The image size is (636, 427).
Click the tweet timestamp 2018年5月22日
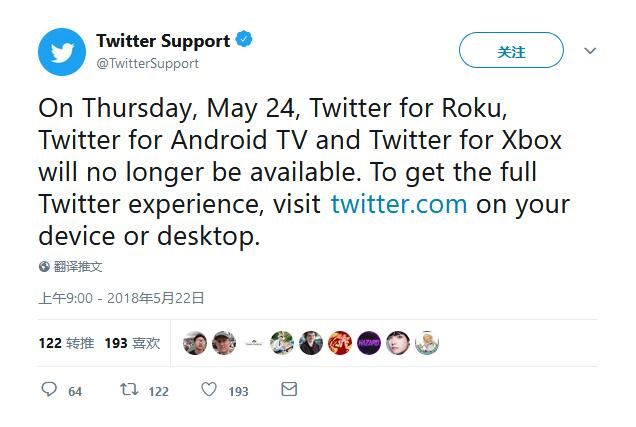[x=155, y=297]
